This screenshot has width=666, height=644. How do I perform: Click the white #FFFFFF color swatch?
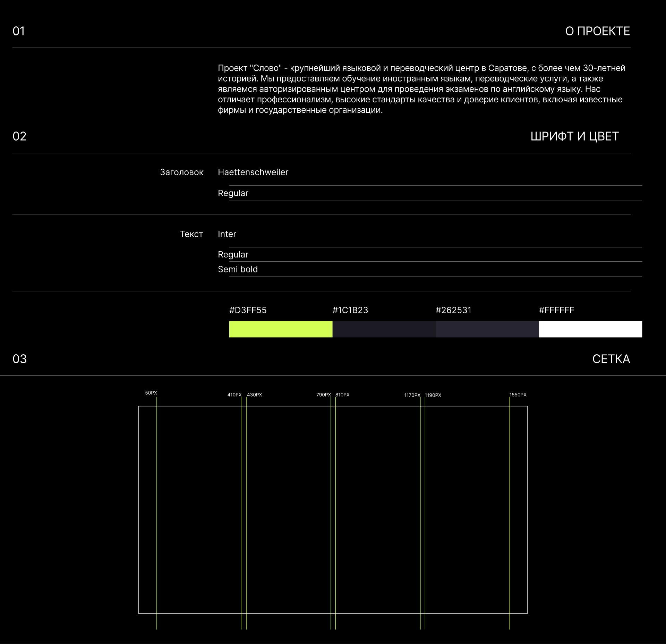[590, 329]
